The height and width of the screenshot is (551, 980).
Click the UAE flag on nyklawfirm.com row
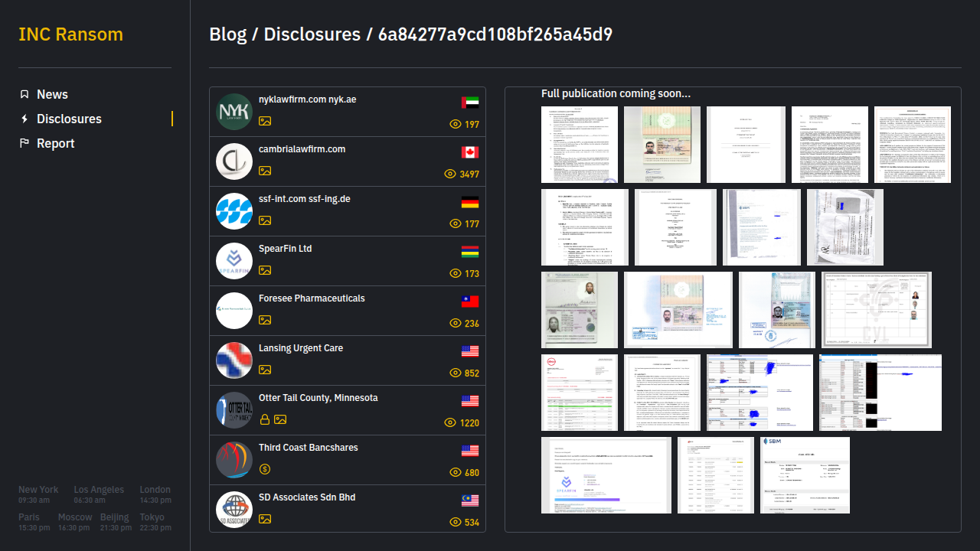pos(470,103)
